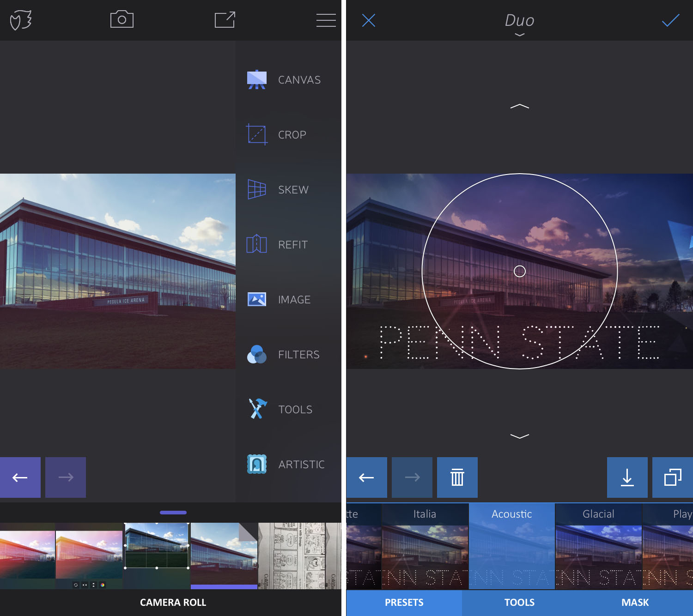Switch to the PRESETS tab
This screenshot has width=693, height=616.
click(404, 603)
